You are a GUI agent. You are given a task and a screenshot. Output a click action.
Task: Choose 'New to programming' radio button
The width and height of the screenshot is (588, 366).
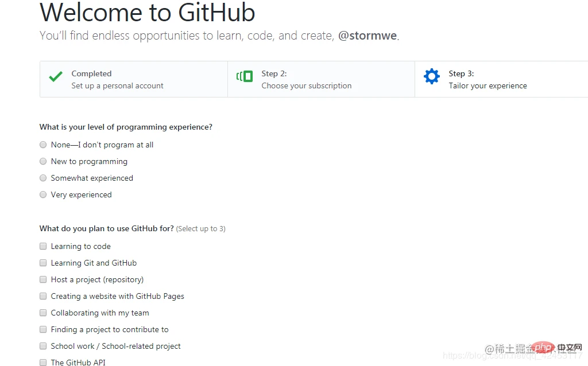pos(43,162)
